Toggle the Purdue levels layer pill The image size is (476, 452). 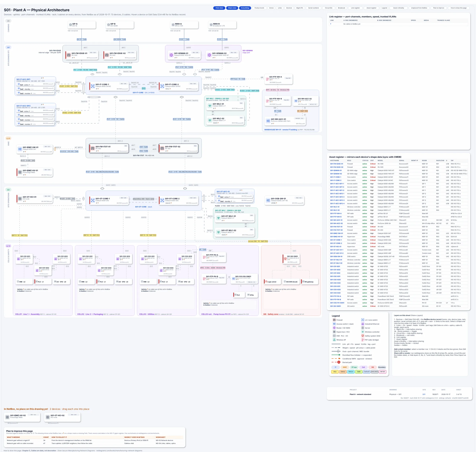coord(259,8)
